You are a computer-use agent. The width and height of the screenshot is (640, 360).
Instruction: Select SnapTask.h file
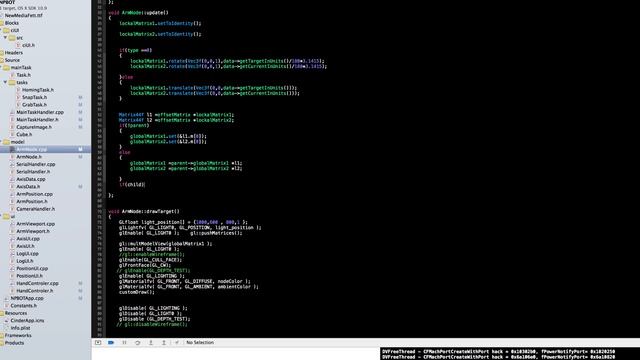[34, 97]
